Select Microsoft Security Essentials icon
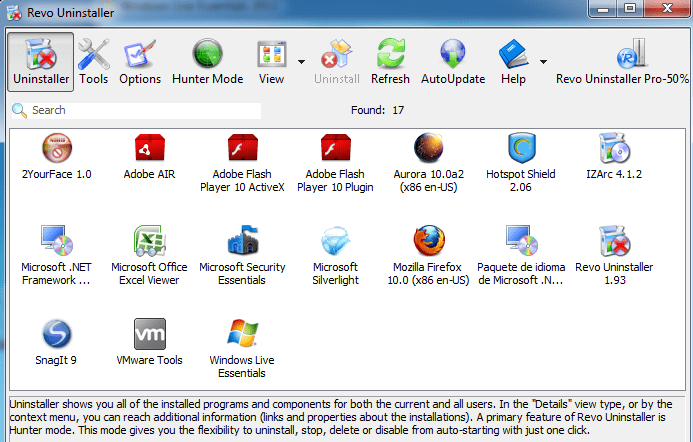The width and height of the screenshot is (693, 442). click(242, 240)
